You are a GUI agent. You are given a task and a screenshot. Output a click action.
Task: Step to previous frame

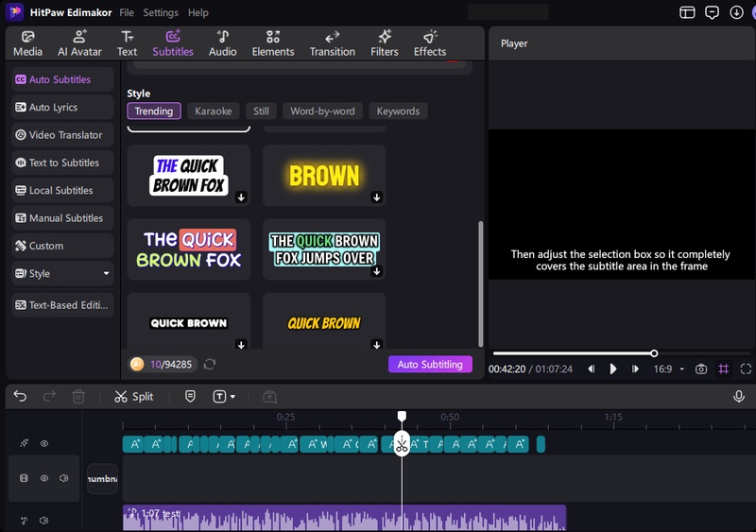(592, 369)
